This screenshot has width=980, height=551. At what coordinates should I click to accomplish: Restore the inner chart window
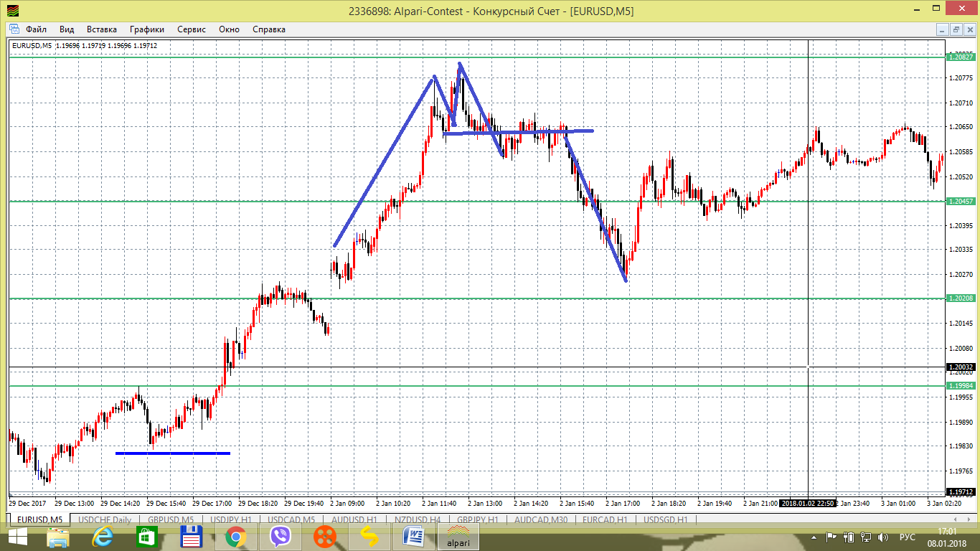pos(956,29)
